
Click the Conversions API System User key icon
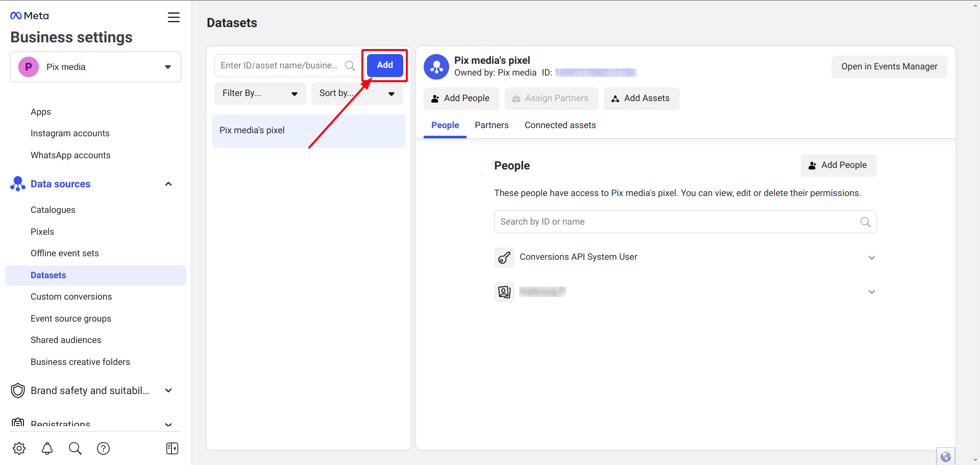click(x=504, y=257)
